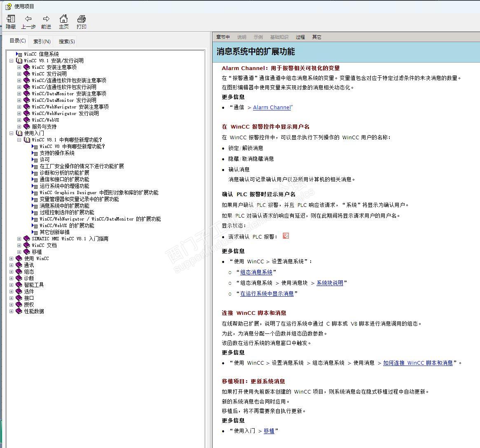Collapse the WinCC V8.1 安装/发行说明 node
Image resolution: width=480 pixels, height=448 pixels.
pos(11,61)
